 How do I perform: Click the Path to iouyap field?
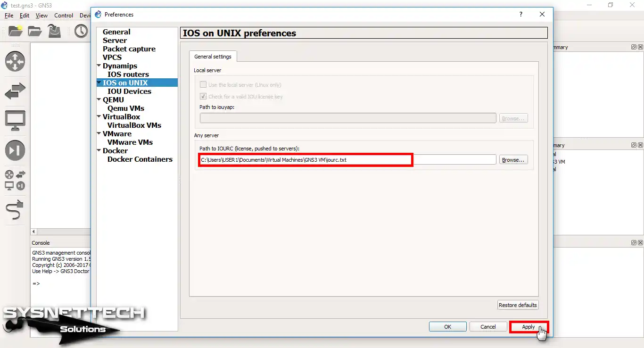(348, 118)
